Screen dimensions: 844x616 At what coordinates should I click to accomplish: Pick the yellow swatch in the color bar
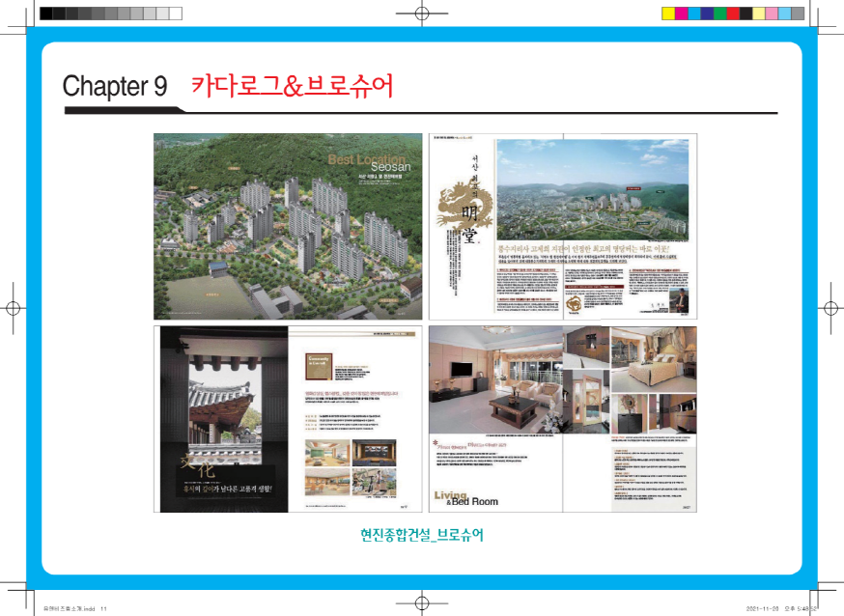click(668, 14)
